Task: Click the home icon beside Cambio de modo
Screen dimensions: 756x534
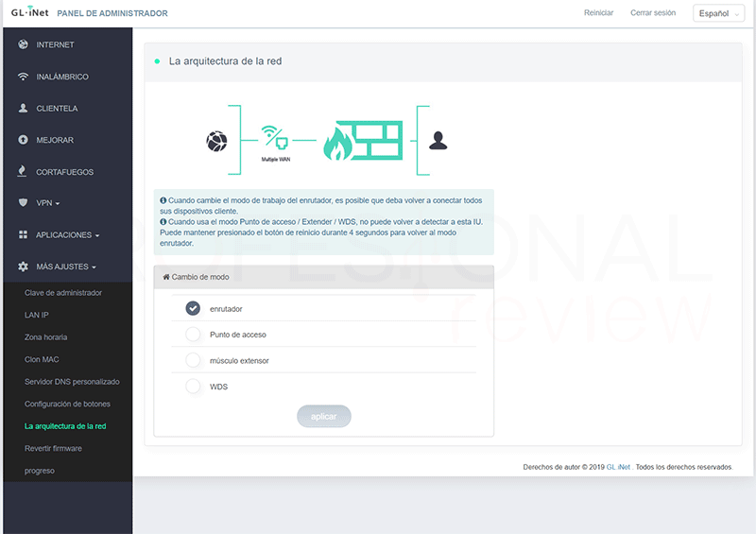Action: [x=166, y=277]
